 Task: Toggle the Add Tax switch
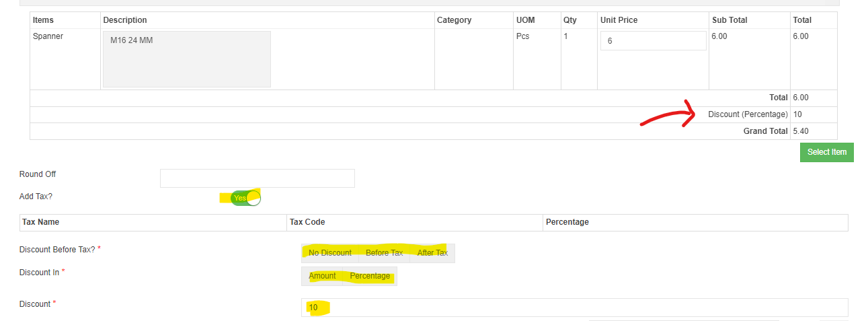[x=245, y=198]
